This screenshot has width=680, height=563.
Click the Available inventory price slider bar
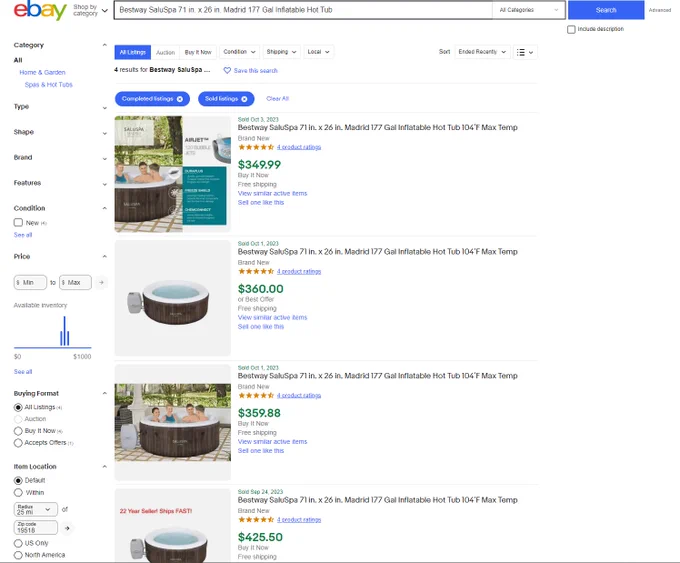click(x=52, y=347)
